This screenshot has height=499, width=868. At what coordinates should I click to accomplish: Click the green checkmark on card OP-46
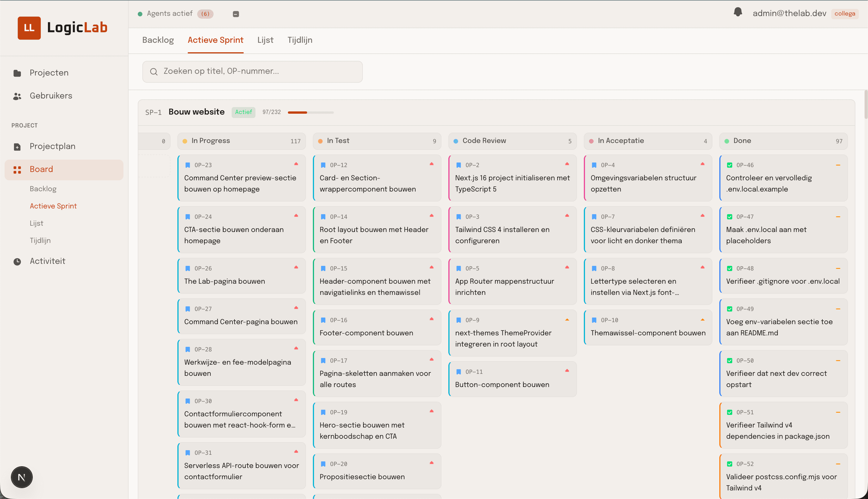tap(730, 165)
